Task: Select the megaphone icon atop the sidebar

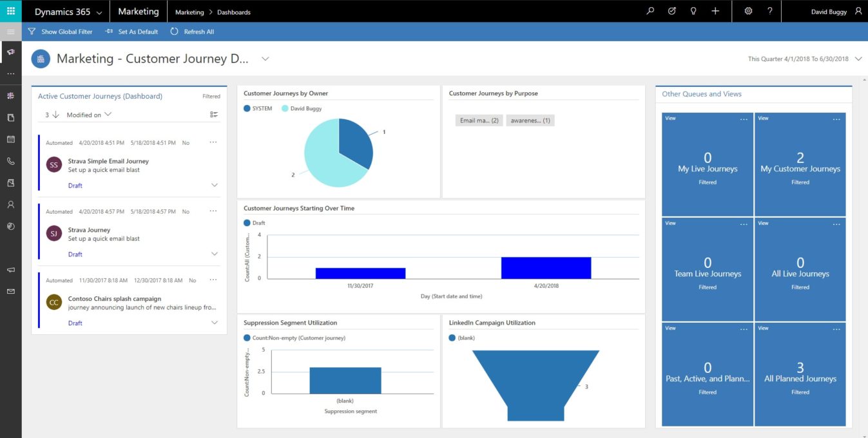Action: click(x=10, y=52)
